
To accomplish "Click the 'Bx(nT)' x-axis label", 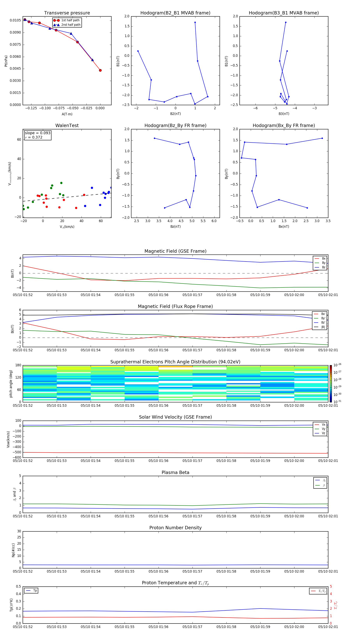I will click(284, 227).
